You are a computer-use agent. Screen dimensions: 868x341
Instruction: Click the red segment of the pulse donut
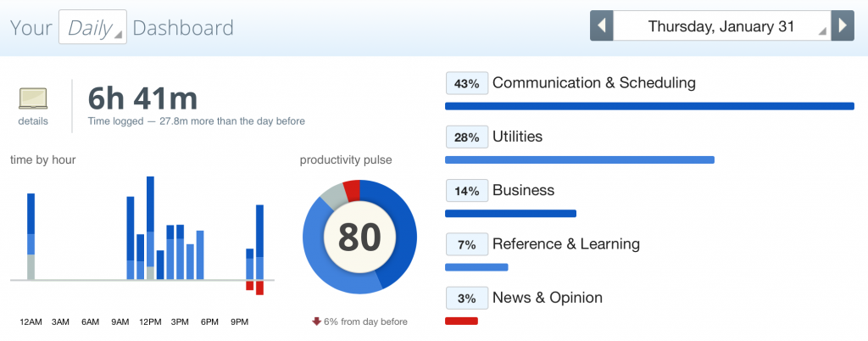[x=352, y=189]
